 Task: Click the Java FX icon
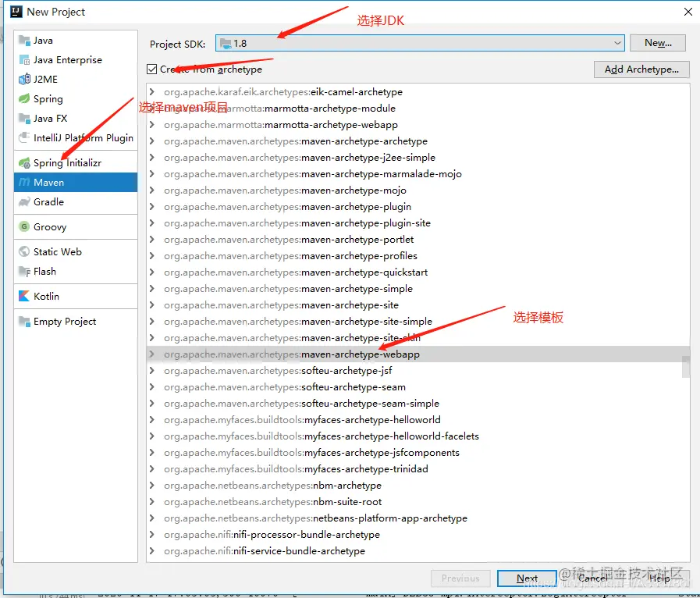point(24,119)
